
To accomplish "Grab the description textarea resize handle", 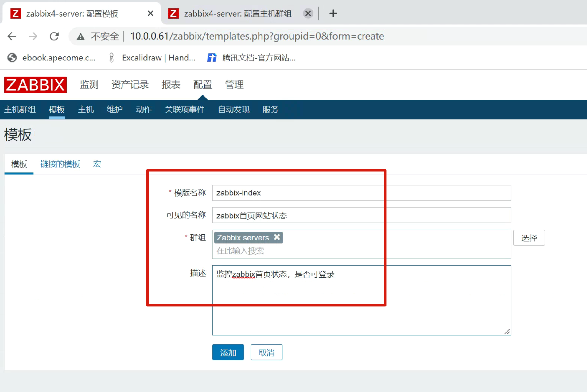I will coord(507,332).
